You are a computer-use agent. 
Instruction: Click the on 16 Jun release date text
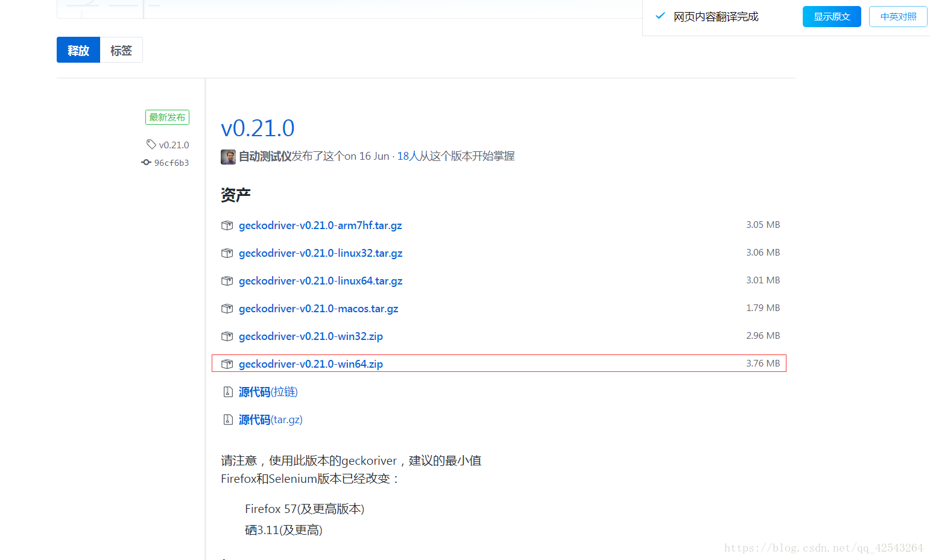(367, 156)
